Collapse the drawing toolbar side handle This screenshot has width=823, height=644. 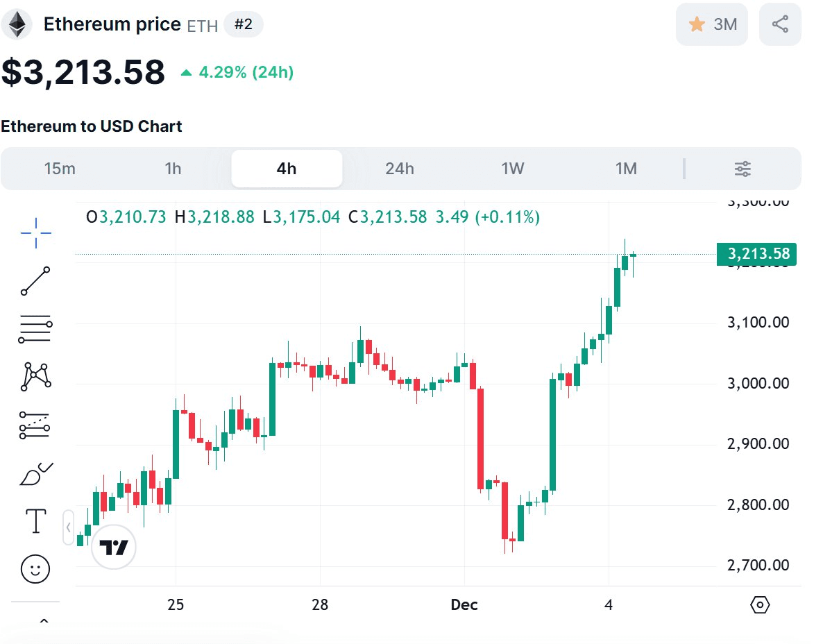[68, 527]
